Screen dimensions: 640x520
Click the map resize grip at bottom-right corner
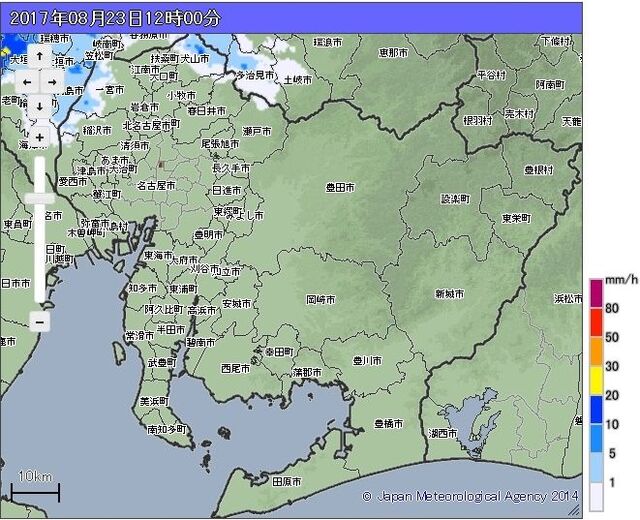[x=575, y=510]
